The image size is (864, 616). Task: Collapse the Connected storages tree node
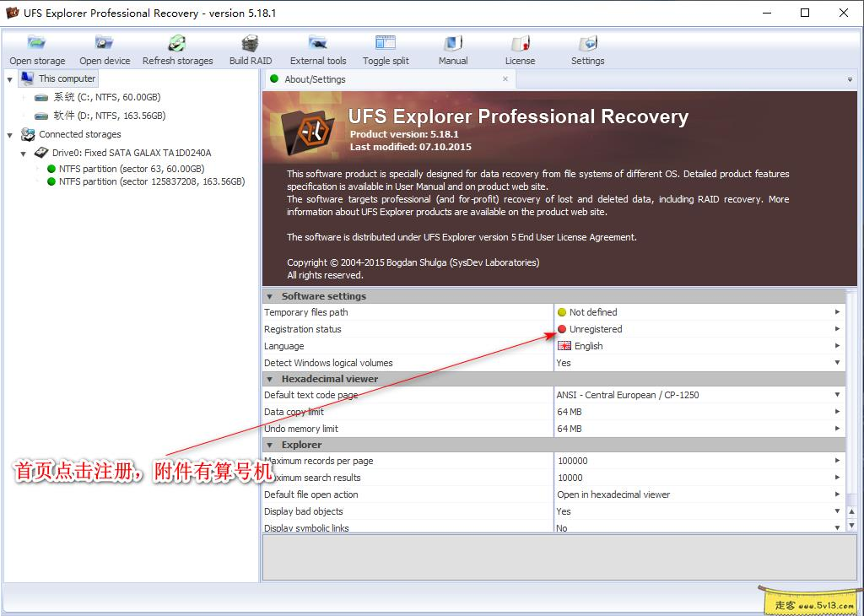(8, 134)
